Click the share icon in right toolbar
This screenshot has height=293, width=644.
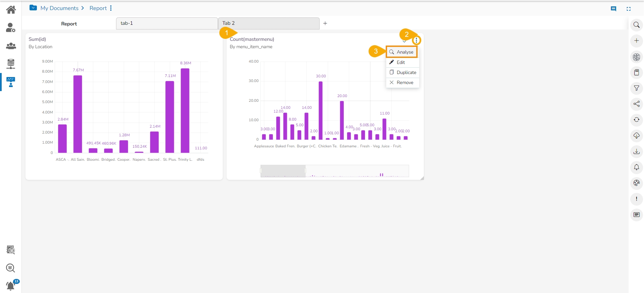click(x=636, y=104)
